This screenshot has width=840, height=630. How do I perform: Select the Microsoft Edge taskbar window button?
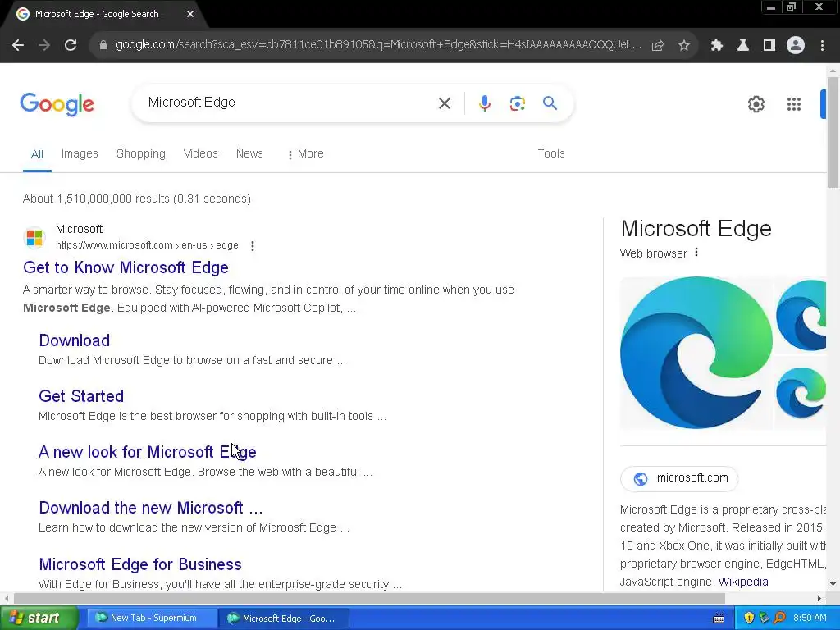coord(283,619)
